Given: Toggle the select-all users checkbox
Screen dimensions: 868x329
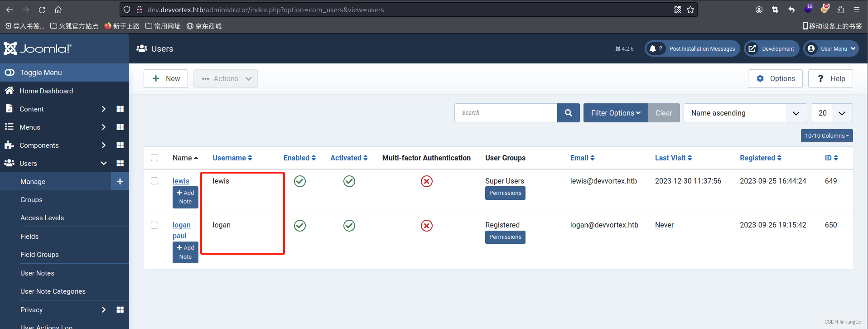Looking at the screenshot, I should [x=154, y=158].
